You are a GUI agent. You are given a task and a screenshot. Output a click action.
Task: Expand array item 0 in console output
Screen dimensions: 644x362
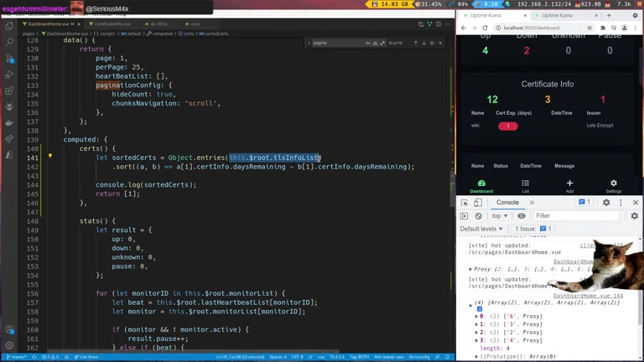pos(477,317)
